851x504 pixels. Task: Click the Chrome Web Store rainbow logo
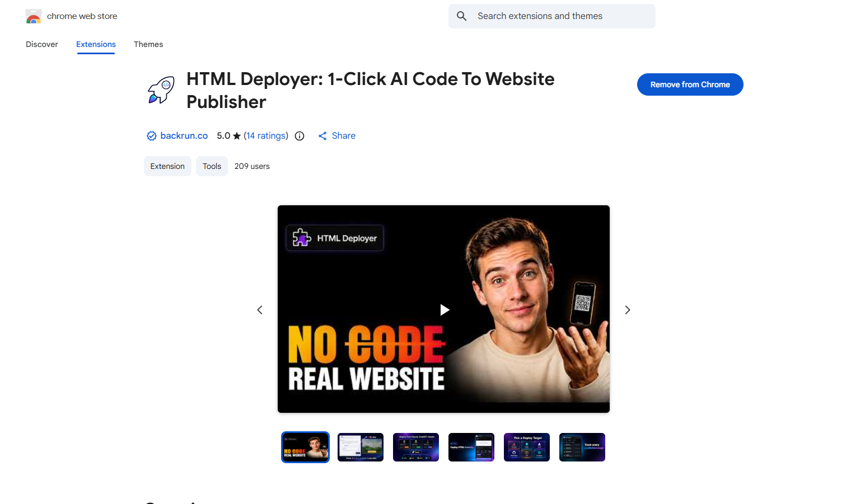tap(34, 16)
